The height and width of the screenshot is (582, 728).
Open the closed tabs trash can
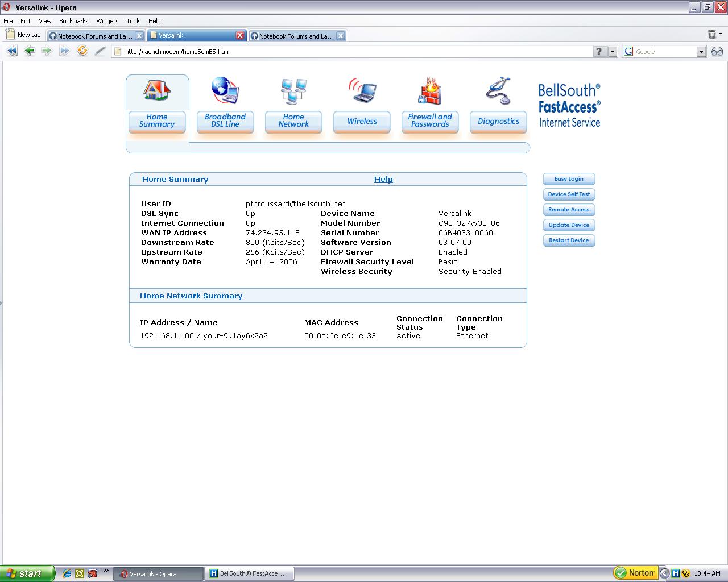(712, 35)
